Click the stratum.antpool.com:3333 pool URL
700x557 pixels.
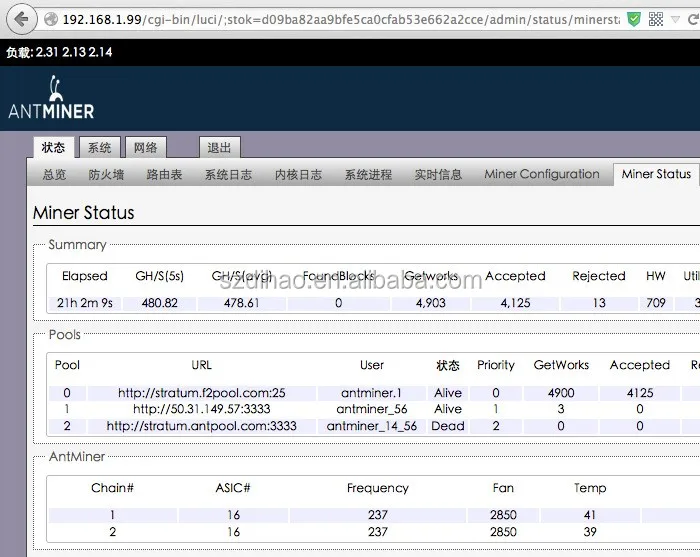(x=201, y=426)
